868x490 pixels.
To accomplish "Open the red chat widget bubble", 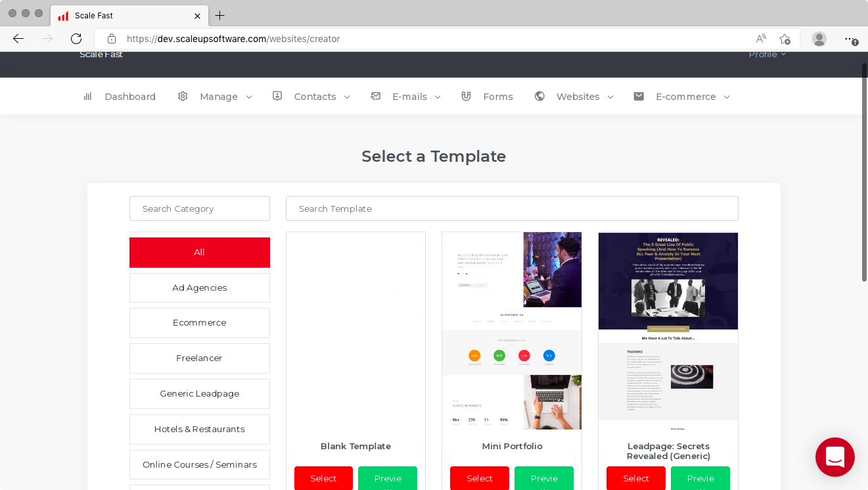I will (x=835, y=457).
